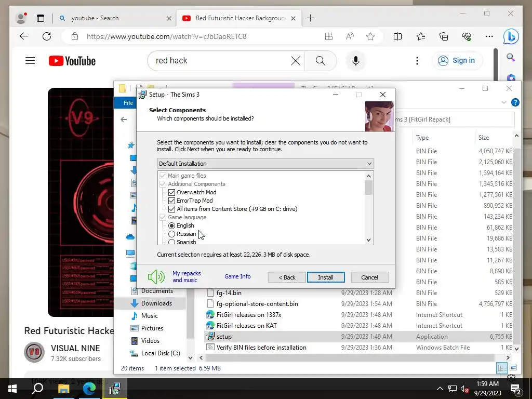
Task: Refresh the YouTube page
Action: [x=47, y=36]
